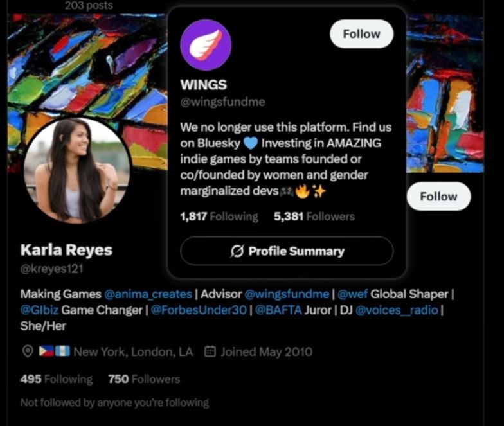This screenshot has width=504, height=426.
Task: Click the Grok icon in Profile Summary
Action: coord(237,251)
